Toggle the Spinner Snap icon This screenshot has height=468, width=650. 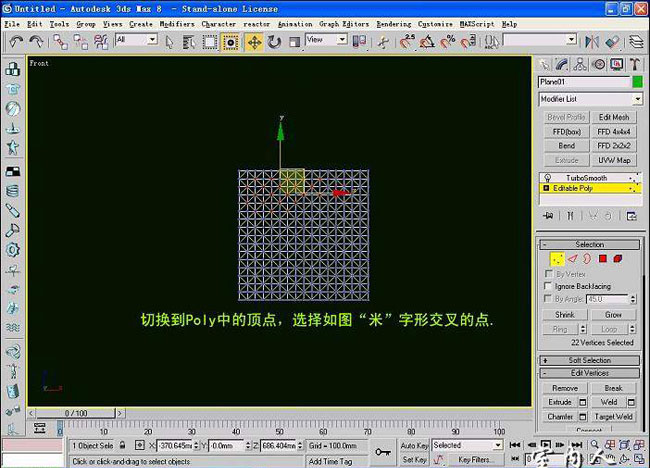468,41
